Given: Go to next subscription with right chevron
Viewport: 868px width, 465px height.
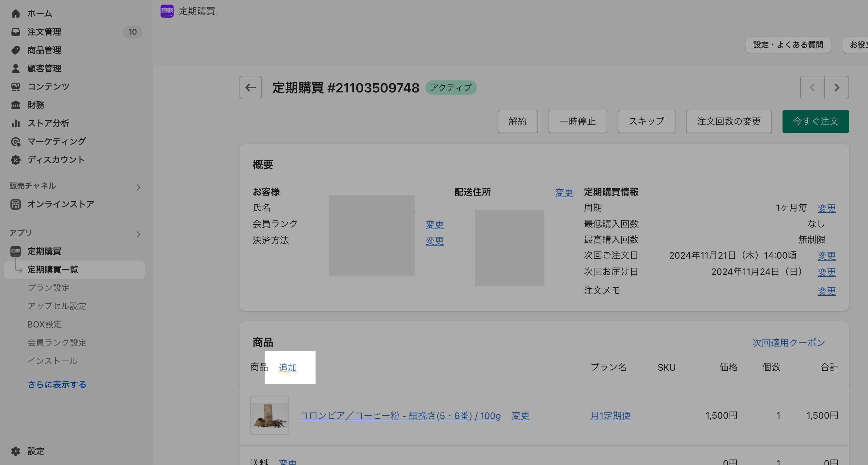Looking at the screenshot, I should (836, 88).
